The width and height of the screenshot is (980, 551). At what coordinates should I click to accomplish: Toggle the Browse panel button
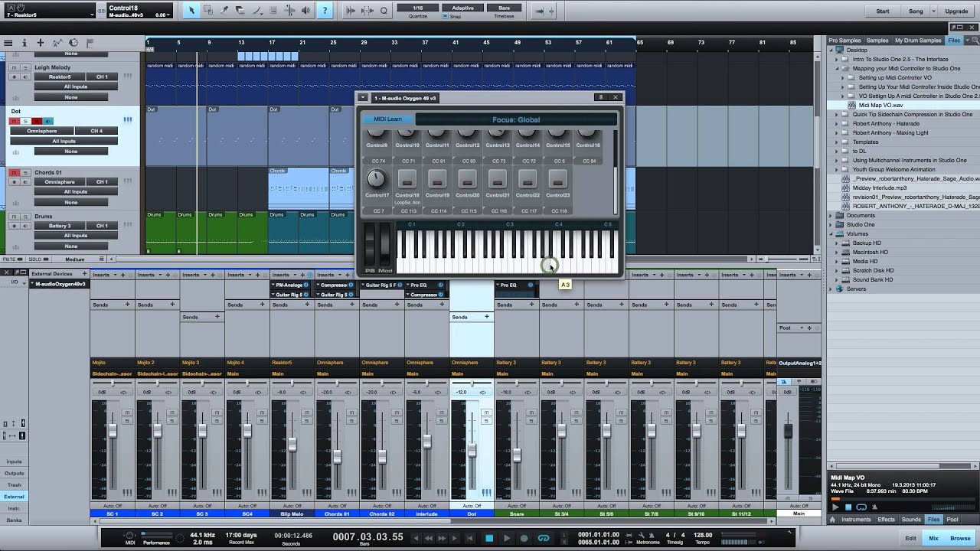960,538
